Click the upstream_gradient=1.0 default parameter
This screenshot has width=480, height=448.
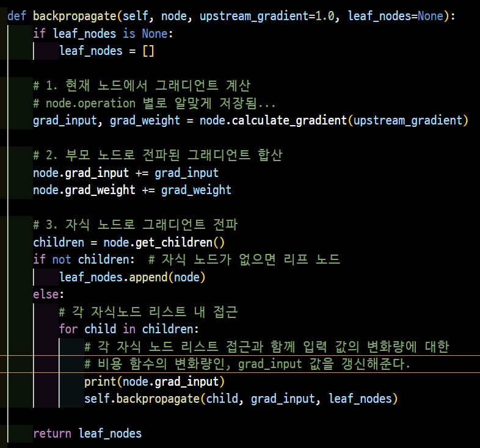tap(267, 16)
